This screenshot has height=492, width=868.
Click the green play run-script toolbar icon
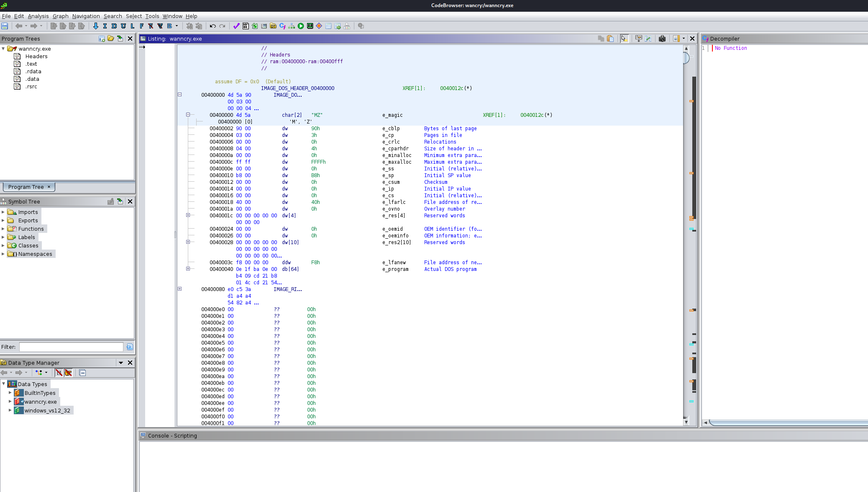click(301, 26)
